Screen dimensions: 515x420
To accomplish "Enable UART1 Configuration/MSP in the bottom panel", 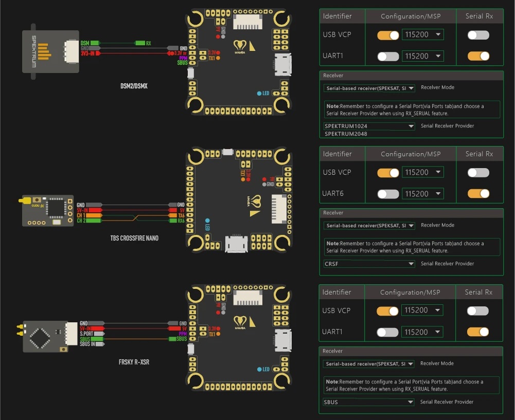I will click(387, 333).
